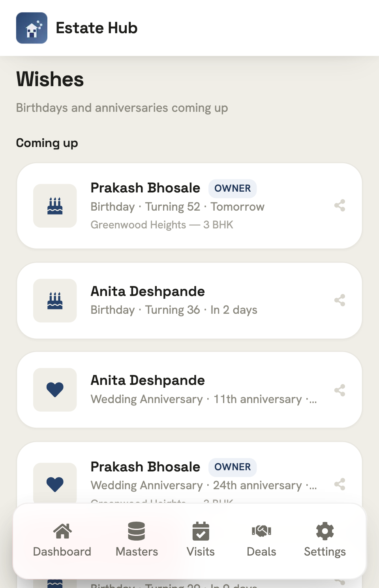Click Anita Deshpande's anniversary heart icon
This screenshot has width=379, height=588.
(55, 390)
